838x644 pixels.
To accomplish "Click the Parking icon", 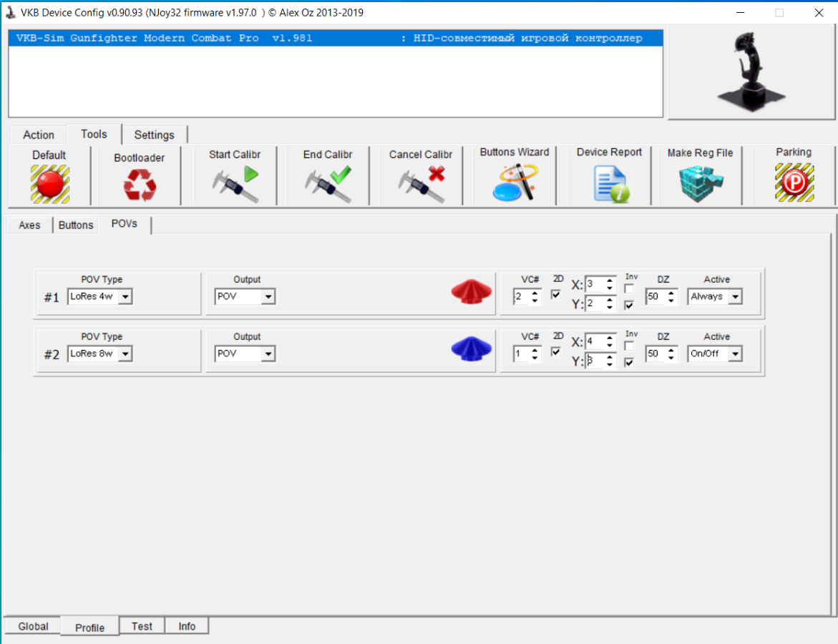I will 794,182.
